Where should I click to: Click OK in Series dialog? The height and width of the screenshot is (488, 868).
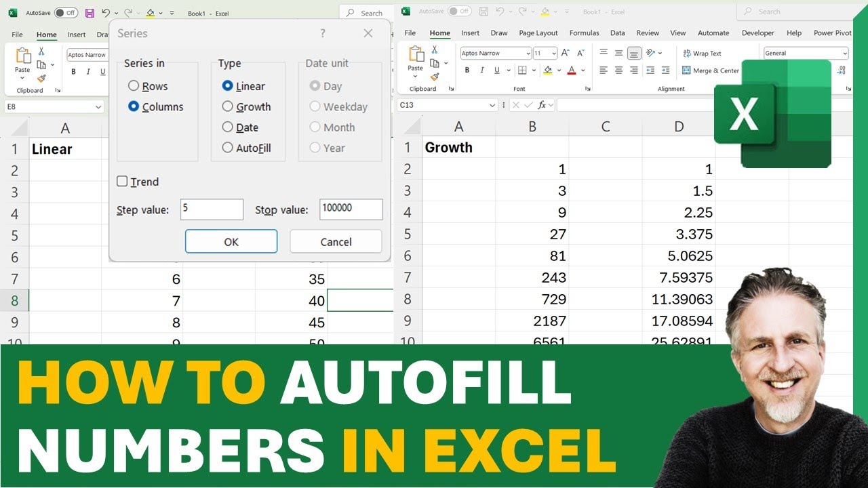click(231, 241)
